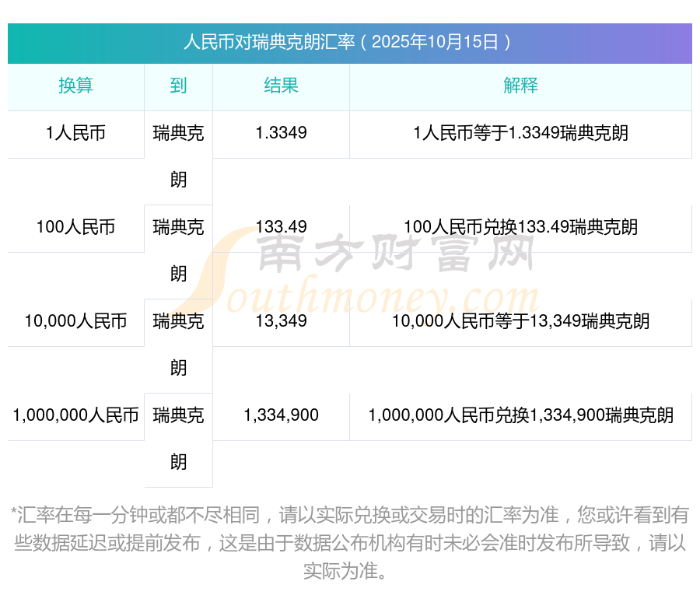Select the 133.49 result value

[x=281, y=227]
